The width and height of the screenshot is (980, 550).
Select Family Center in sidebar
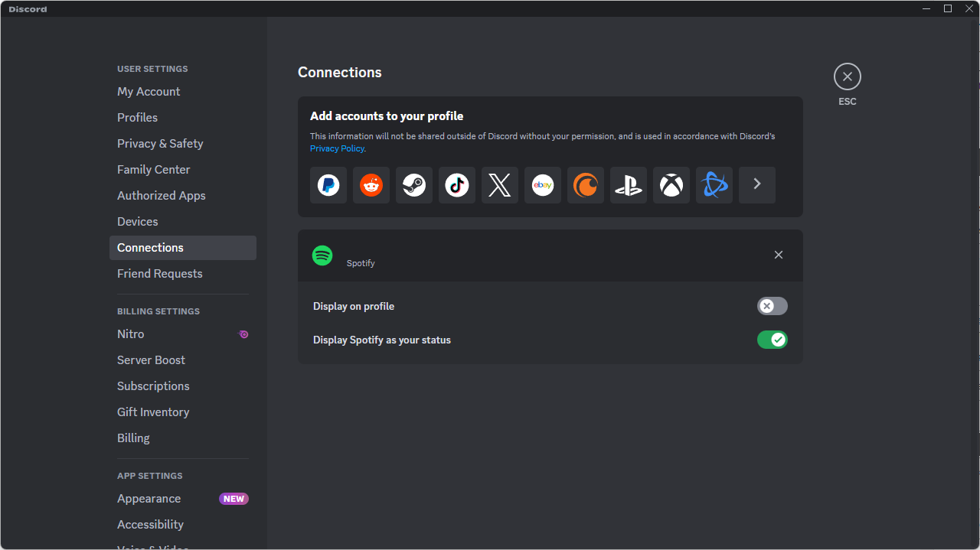[183, 170]
